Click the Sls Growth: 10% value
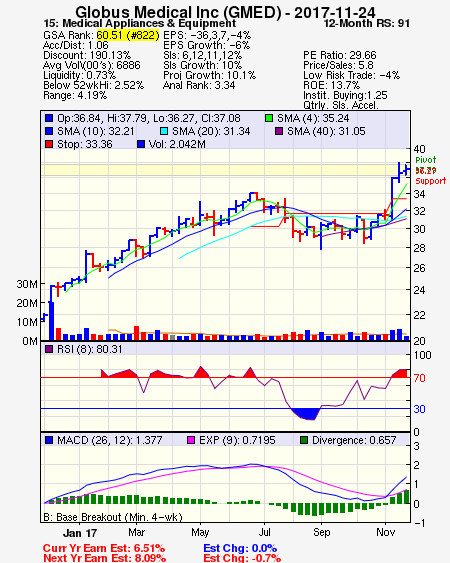 click(202, 65)
